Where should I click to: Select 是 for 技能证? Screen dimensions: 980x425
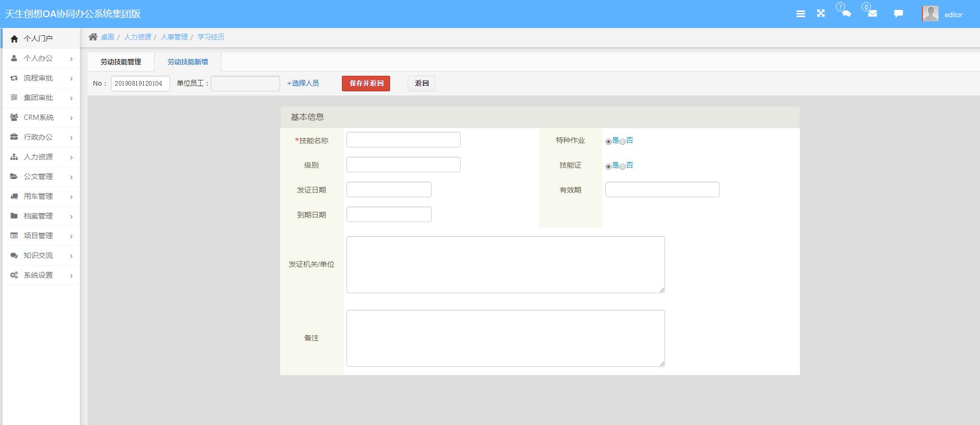[x=609, y=167]
